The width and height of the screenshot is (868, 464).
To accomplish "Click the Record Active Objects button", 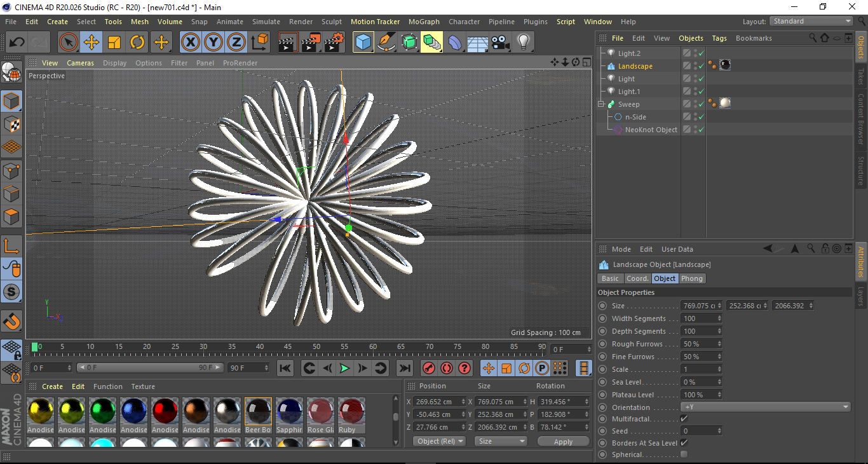I will coord(429,368).
